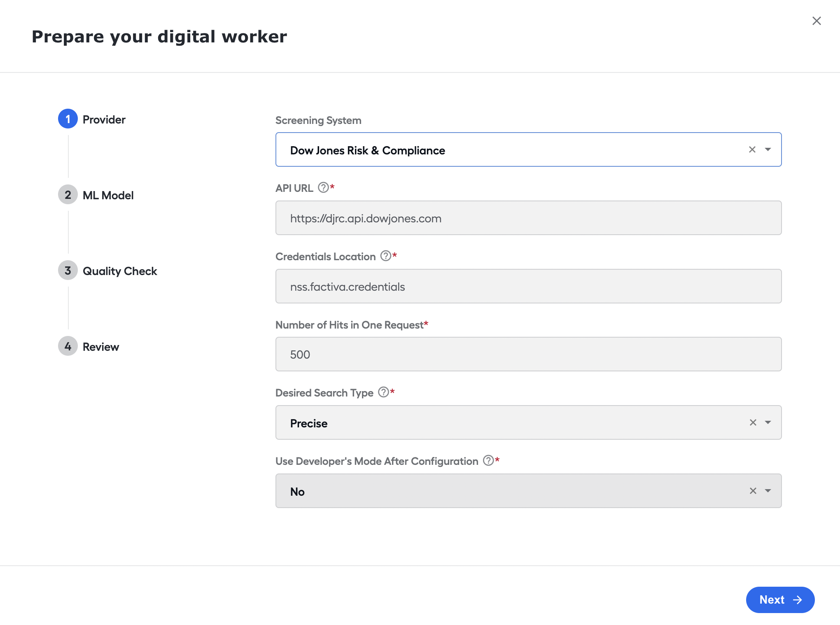The height and width of the screenshot is (625, 840).
Task: Open help tooltip for Desired Search Type
Action: pyautogui.click(x=383, y=392)
